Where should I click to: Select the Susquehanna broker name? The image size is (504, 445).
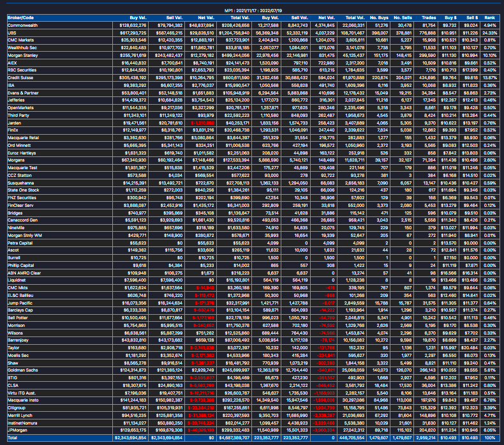click(21, 183)
